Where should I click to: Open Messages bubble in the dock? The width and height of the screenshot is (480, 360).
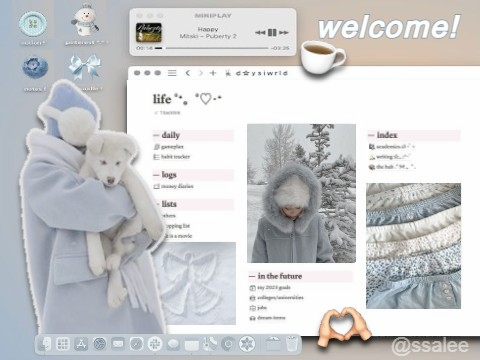173,344
